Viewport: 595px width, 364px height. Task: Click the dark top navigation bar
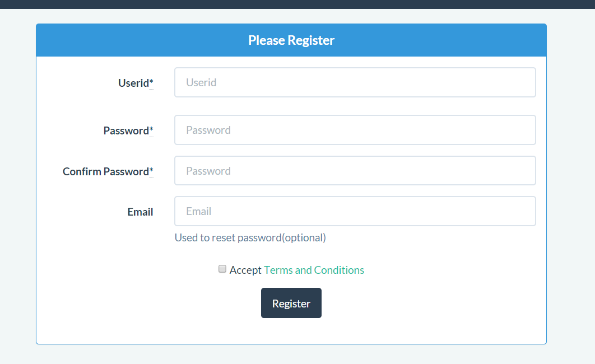point(297,4)
